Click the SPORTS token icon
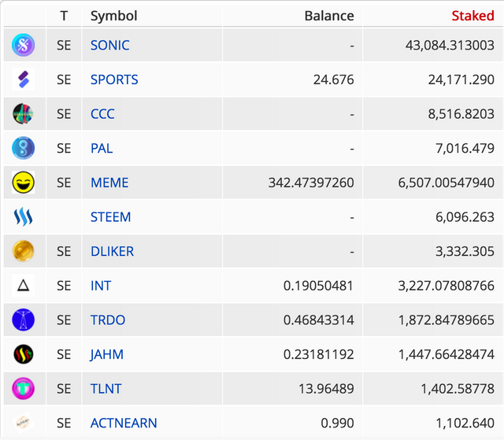 23,79
